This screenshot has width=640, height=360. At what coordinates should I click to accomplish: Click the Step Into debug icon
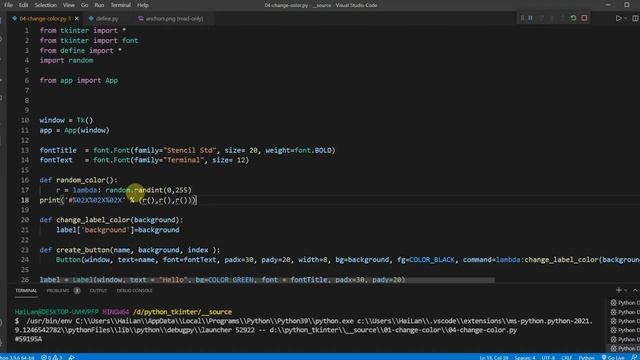pyautogui.click(x=551, y=18)
